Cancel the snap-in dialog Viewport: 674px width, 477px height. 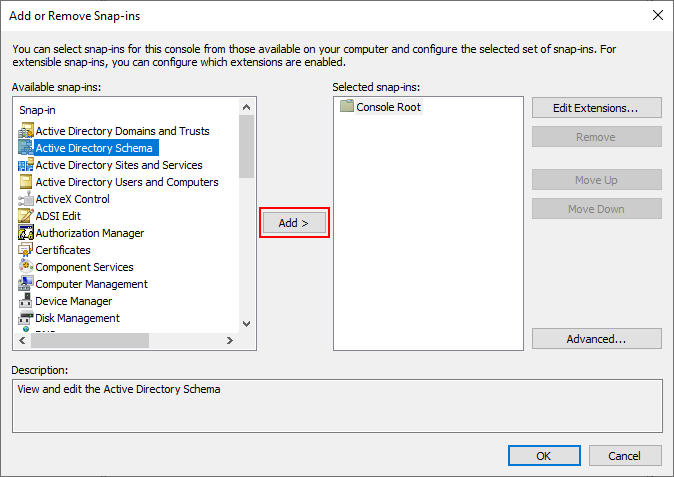tap(625, 456)
